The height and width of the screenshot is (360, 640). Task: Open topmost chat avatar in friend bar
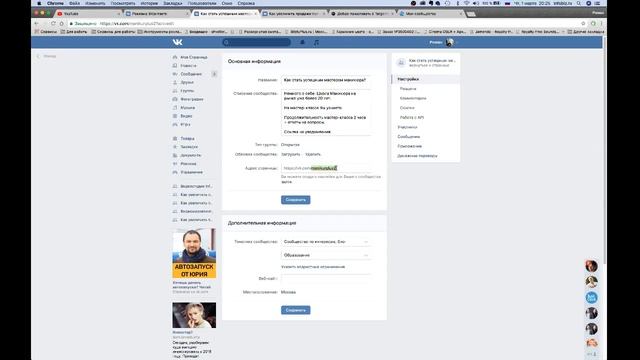[x=591, y=266]
